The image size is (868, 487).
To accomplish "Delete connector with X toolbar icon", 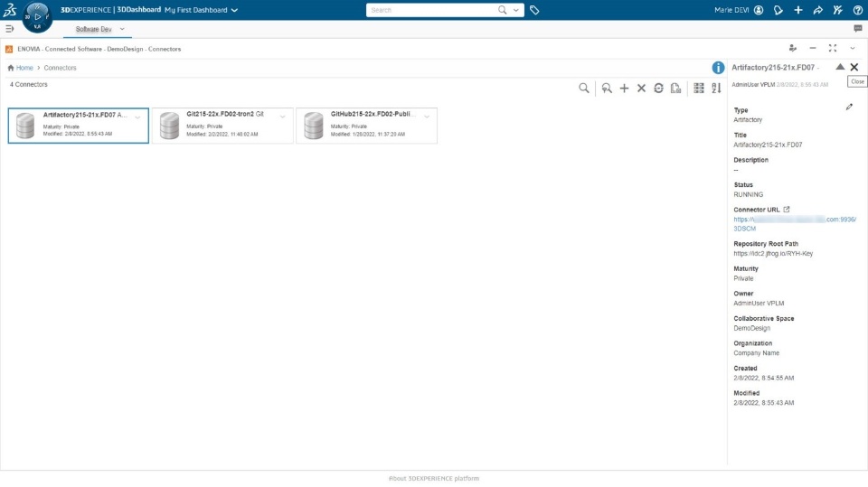I will (x=641, y=88).
